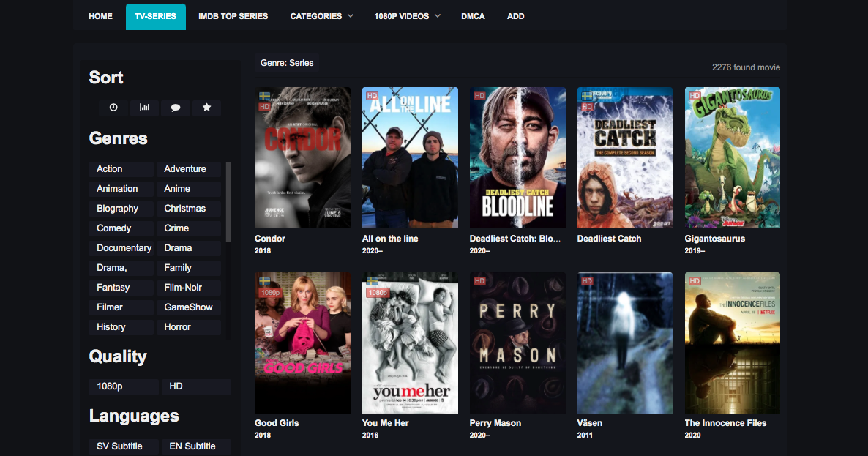The width and height of the screenshot is (868, 456).
Task: Filter by Comedy genre
Action: [121, 228]
